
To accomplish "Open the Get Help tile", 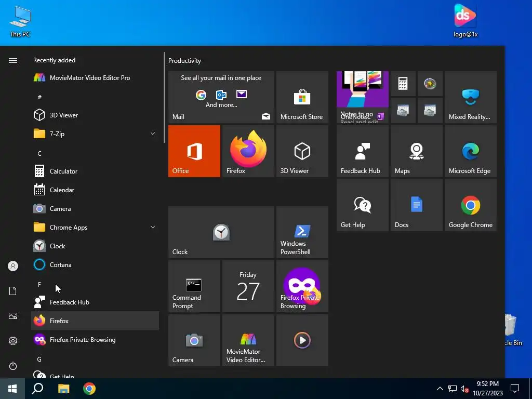I will 362,205.
